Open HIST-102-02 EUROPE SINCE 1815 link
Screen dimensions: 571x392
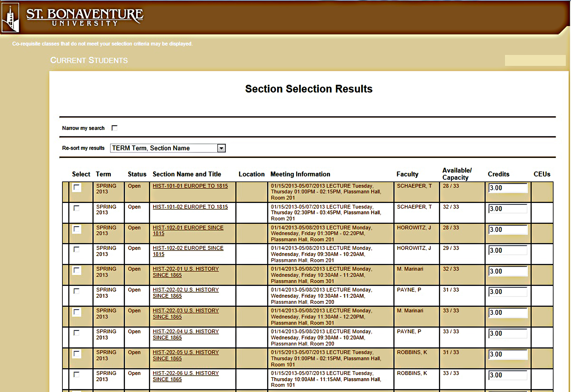(x=188, y=251)
